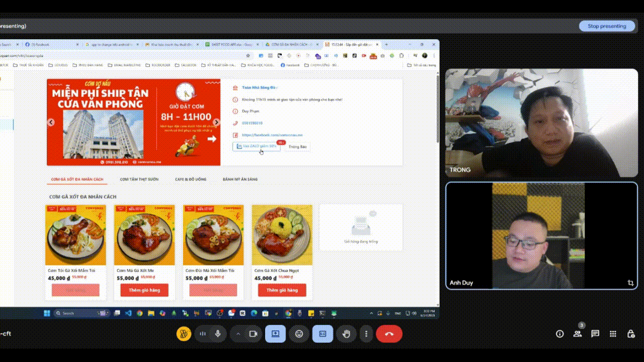
Task: Advance the banner carousel with right arrow
Action: (216, 122)
